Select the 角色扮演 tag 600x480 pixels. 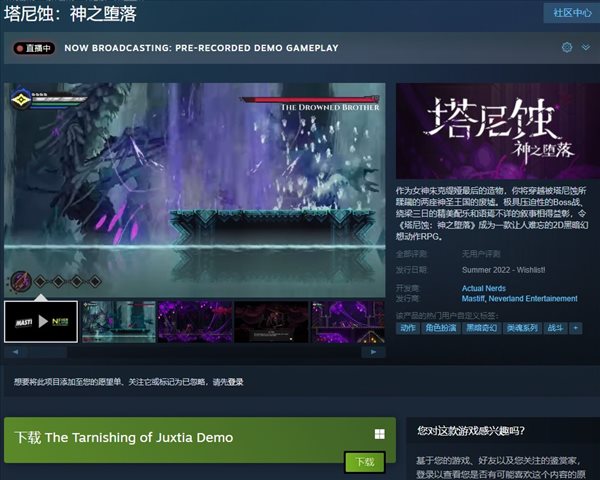440,328
